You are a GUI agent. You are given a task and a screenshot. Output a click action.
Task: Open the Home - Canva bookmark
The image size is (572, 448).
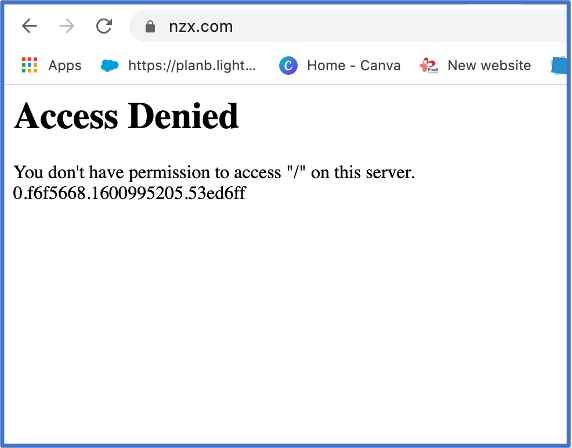(x=353, y=66)
